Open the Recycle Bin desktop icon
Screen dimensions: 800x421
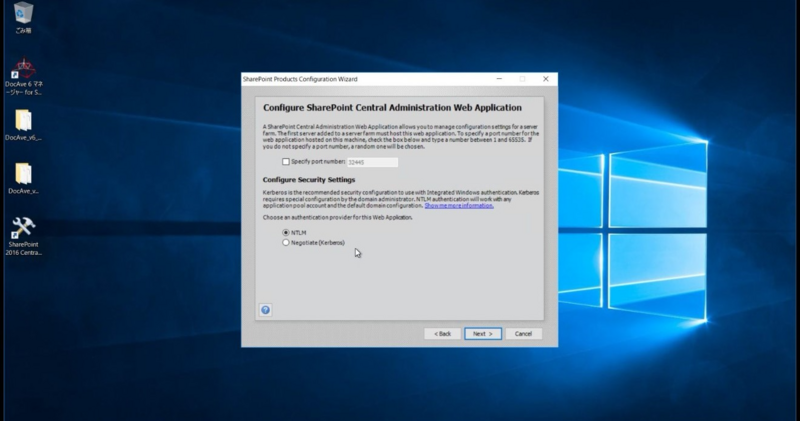coord(23,17)
